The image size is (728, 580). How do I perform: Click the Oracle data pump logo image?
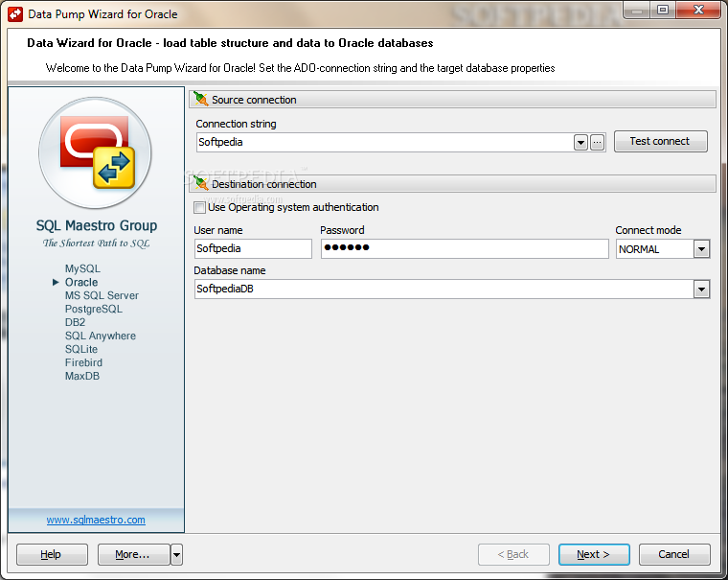pyautogui.click(x=95, y=152)
